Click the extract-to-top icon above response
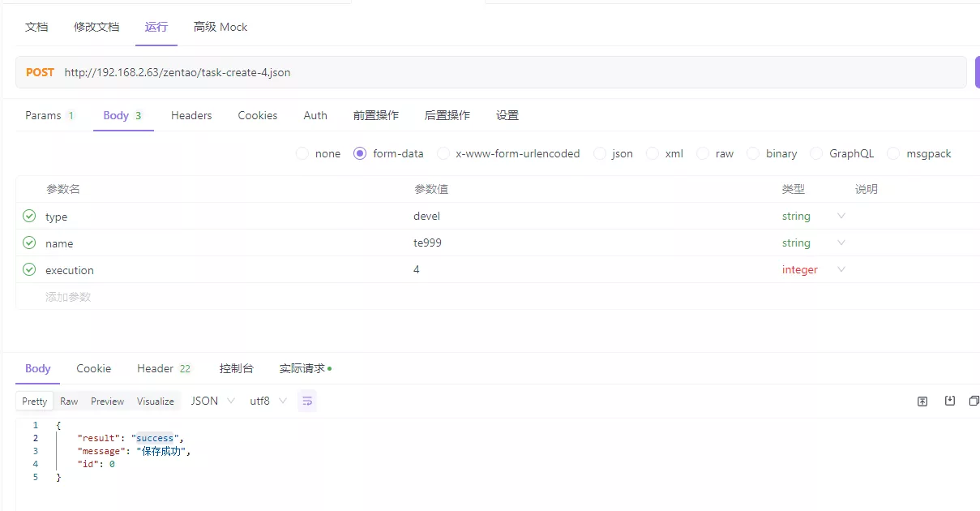 922,401
